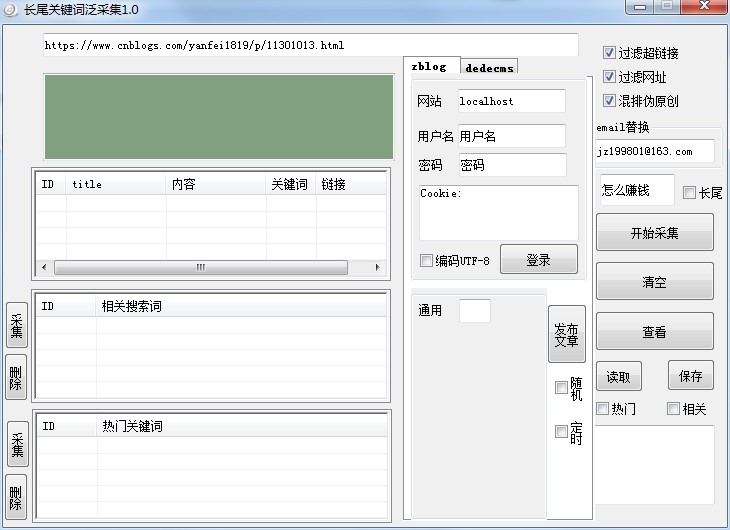Click the 用户名 input field
This screenshot has height=530, width=730.
(512, 136)
